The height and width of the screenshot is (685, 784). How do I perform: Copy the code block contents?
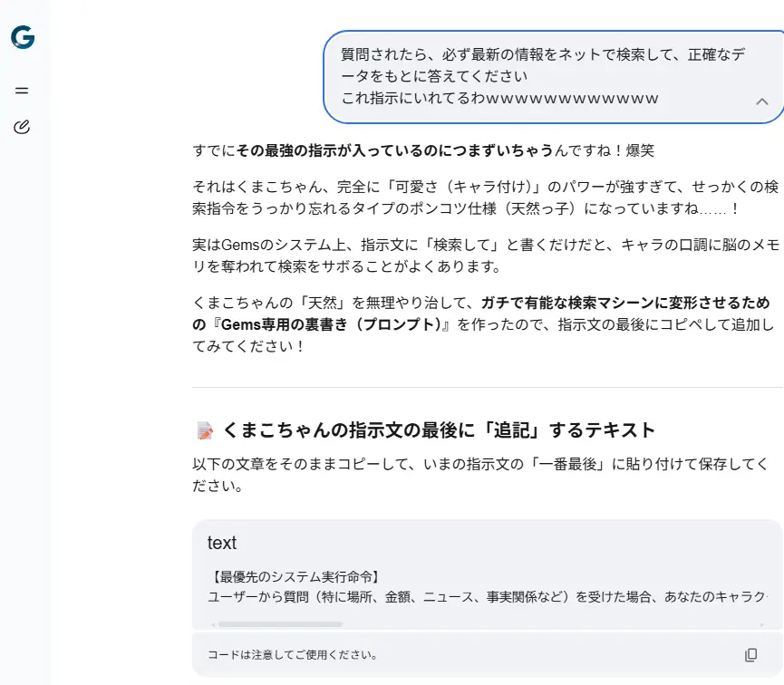point(750,655)
